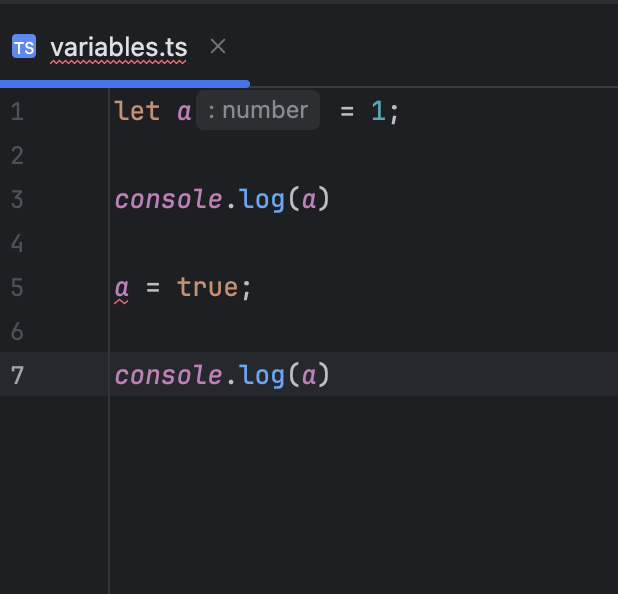Click line number 3 in gutter
Screen dimensions: 618x594
tap(17, 199)
